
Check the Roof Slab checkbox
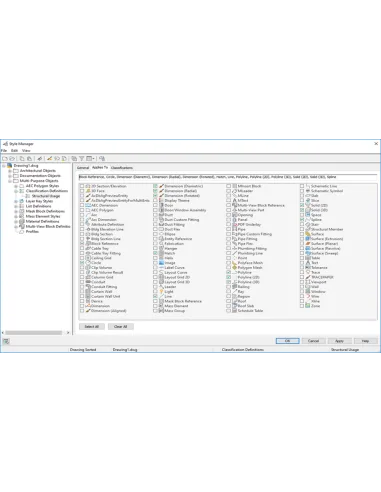[x=228, y=306]
